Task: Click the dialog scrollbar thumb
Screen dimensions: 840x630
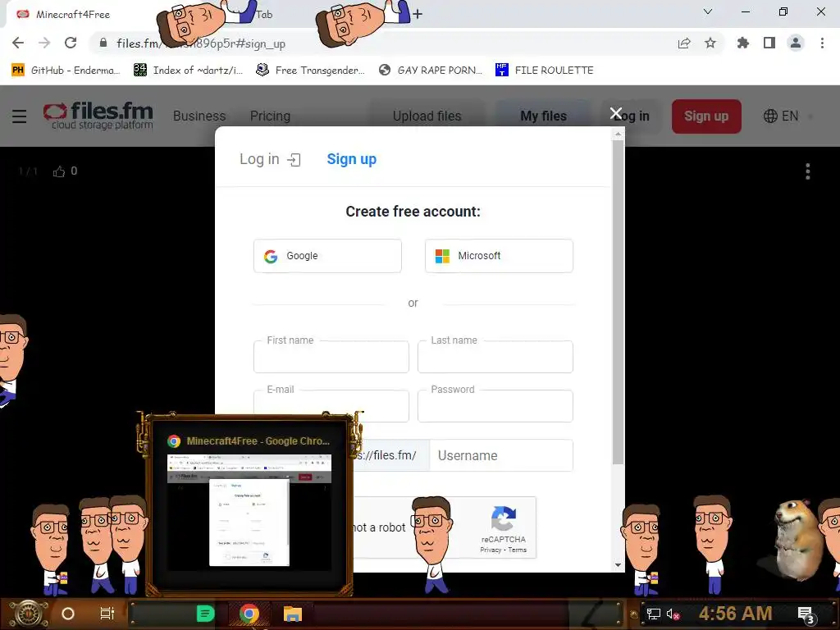Action: 619,303
